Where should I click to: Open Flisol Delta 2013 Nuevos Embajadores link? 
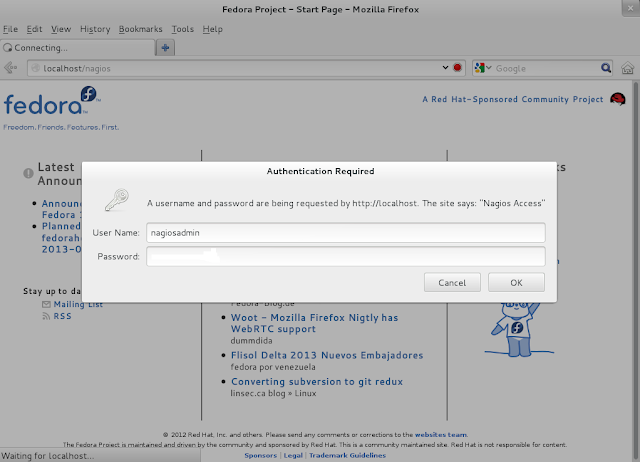click(327, 355)
